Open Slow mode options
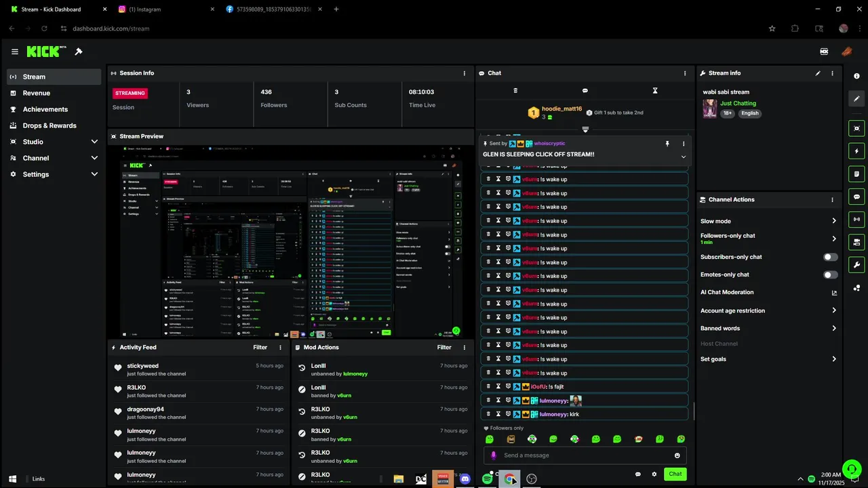Viewport: 868px width, 488px height. point(768,221)
